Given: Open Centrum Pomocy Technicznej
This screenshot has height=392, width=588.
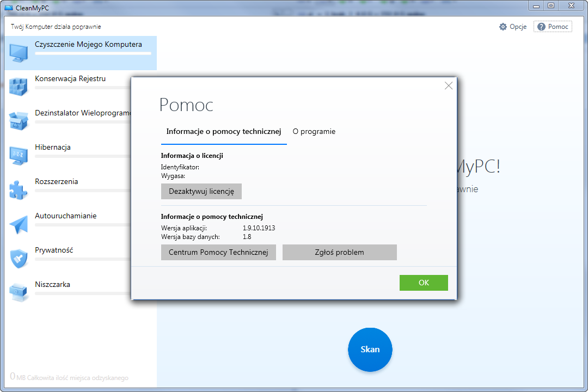Looking at the screenshot, I should (218, 253).
